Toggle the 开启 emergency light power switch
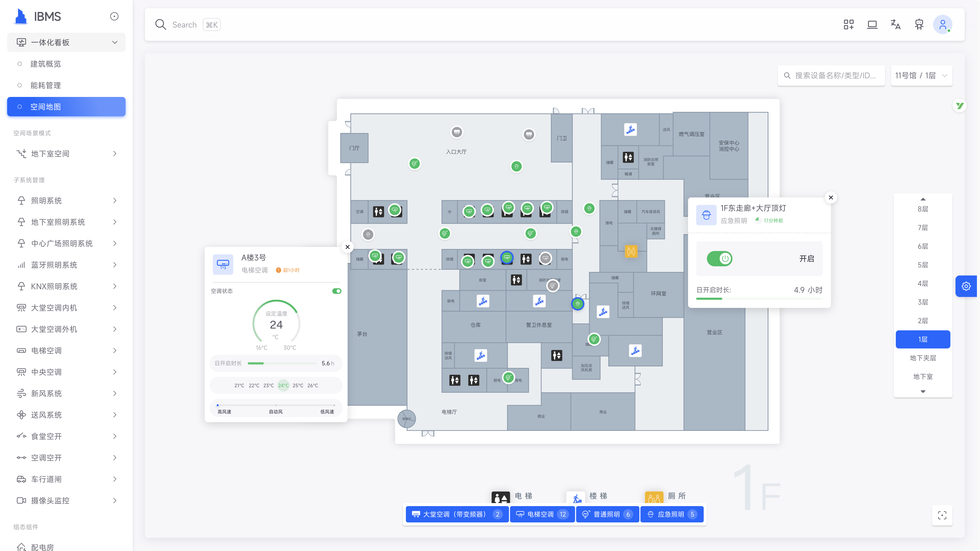The image size is (980, 551). click(719, 259)
